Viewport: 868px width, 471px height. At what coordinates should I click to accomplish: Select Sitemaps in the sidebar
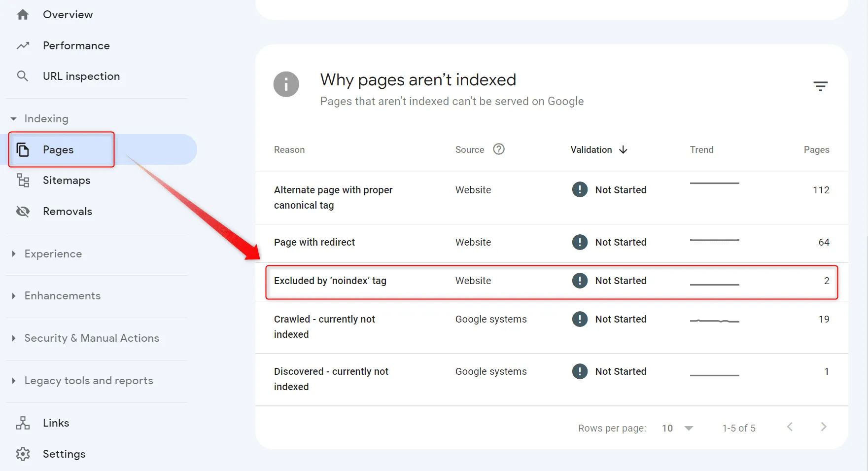point(67,181)
